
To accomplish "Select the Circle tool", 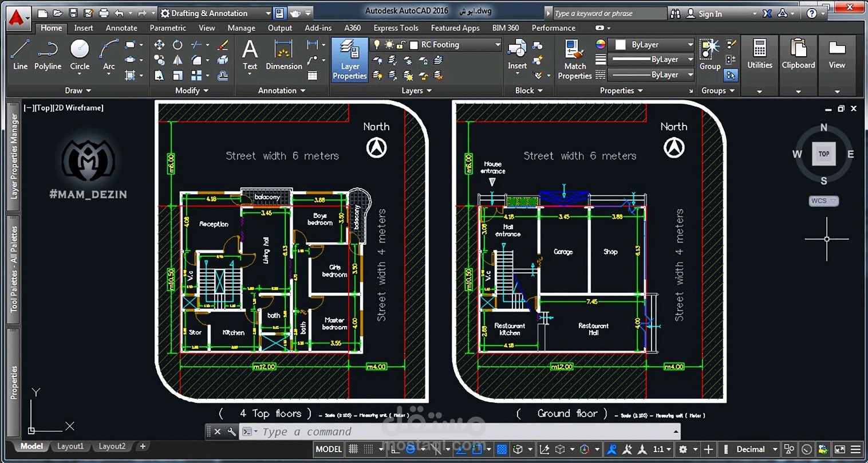I will click(x=80, y=56).
